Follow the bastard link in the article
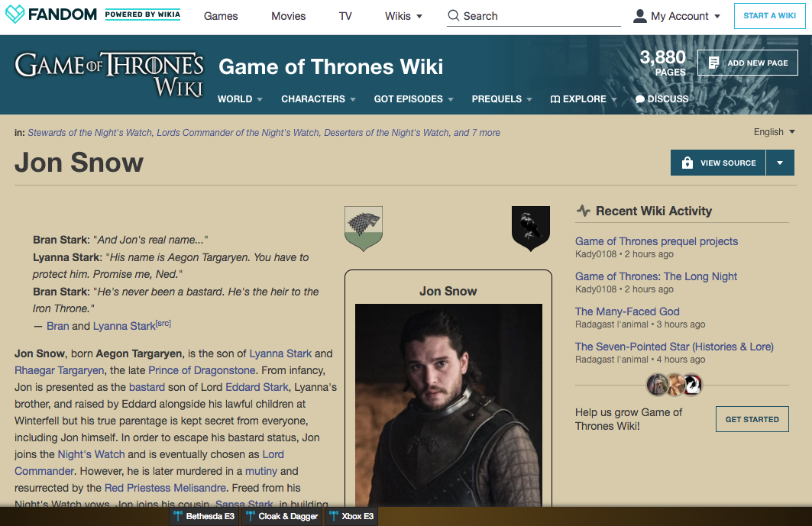The width and height of the screenshot is (812, 526). tap(147, 387)
